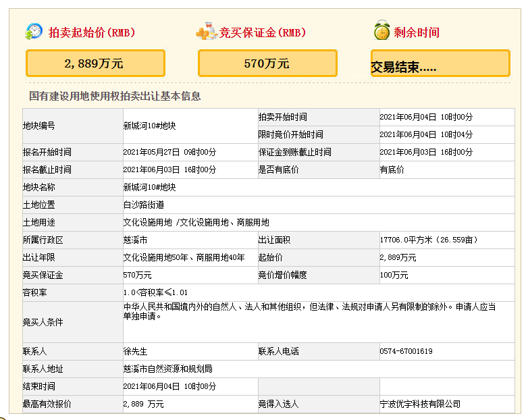The image size is (528, 420).
Task: Click the 有底价 value
Action: [392, 169]
